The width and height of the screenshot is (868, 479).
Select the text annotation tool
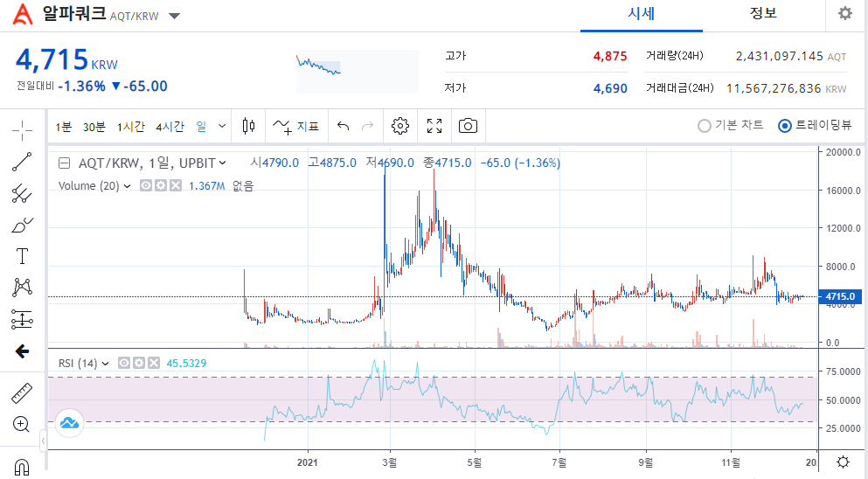[x=22, y=256]
